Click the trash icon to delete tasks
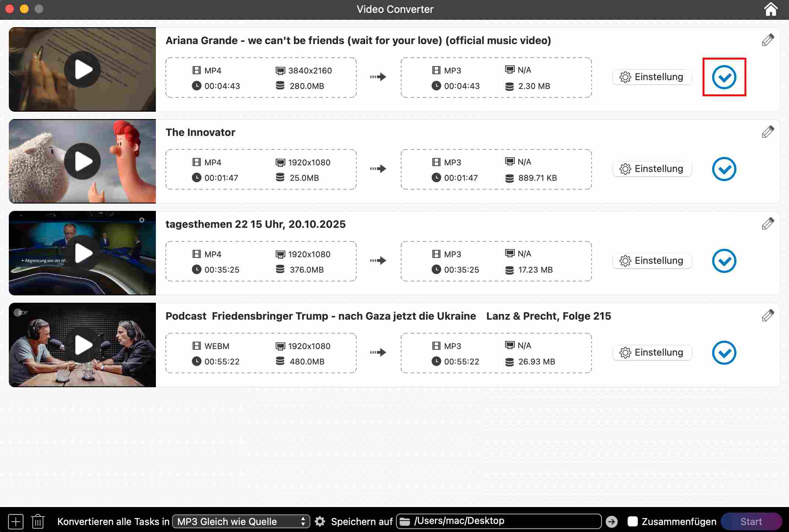The image size is (789, 532). pos(38,521)
